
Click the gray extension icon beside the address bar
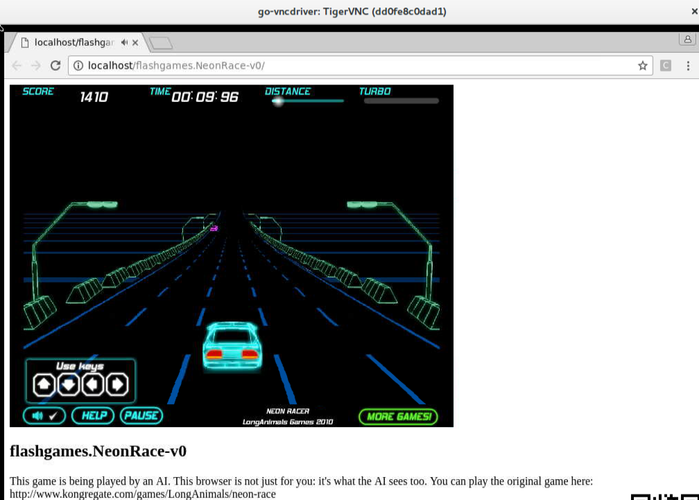pyautogui.click(x=666, y=66)
